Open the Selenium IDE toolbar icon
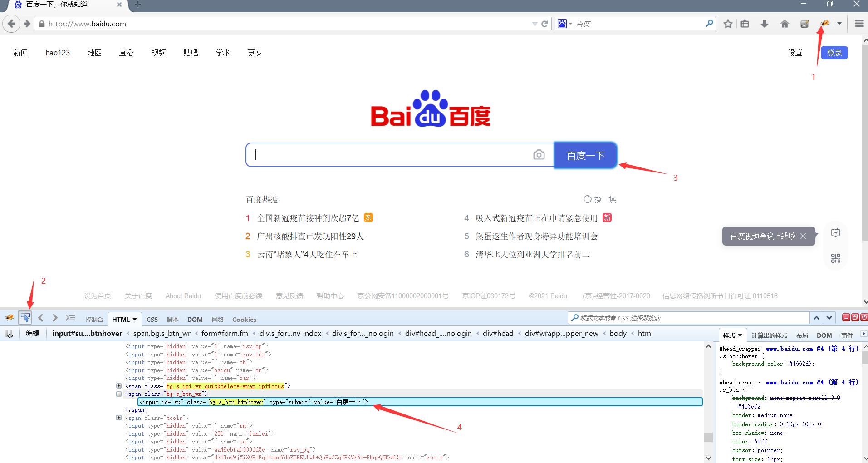 [804, 24]
